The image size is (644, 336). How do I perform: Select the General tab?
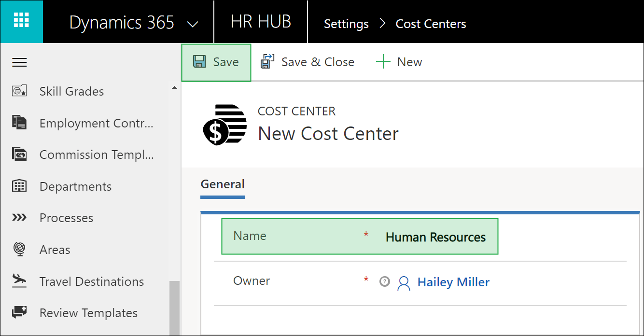point(223,184)
